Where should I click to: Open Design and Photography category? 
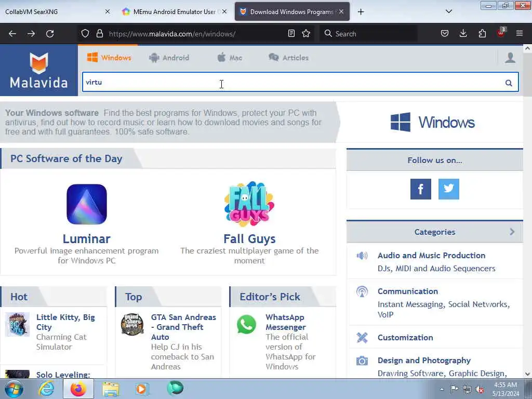(424, 361)
